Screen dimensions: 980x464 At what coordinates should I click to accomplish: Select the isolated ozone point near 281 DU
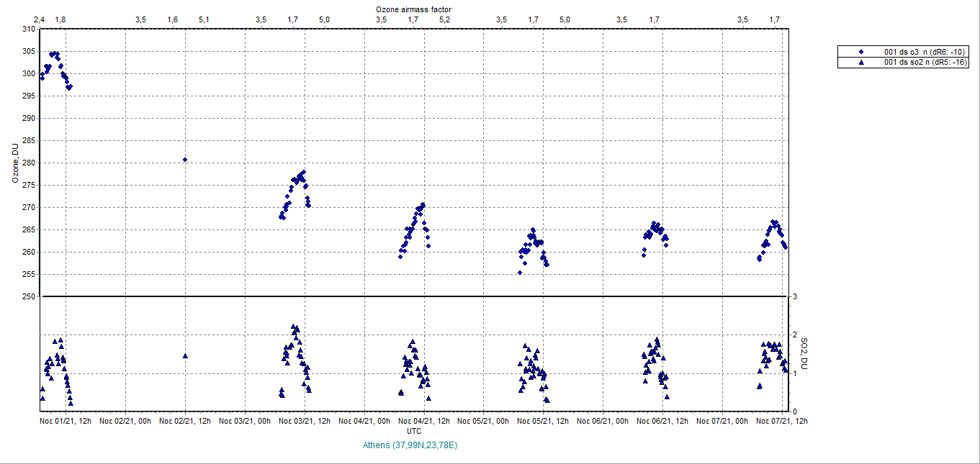pyautogui.click(x=185, y=160)
